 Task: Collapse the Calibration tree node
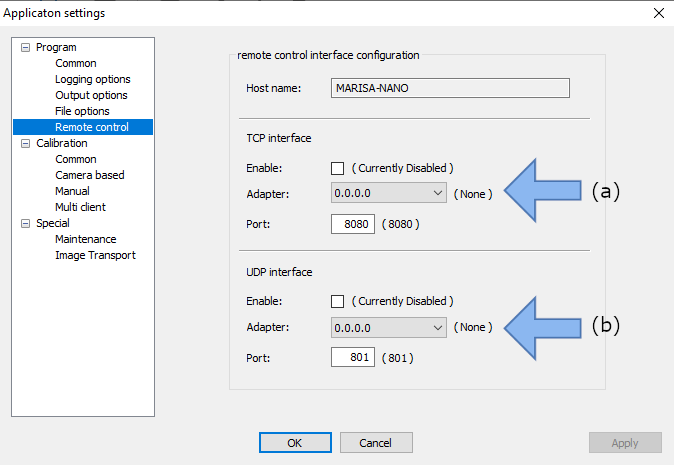pyautogui.click(x=25, y=143)
